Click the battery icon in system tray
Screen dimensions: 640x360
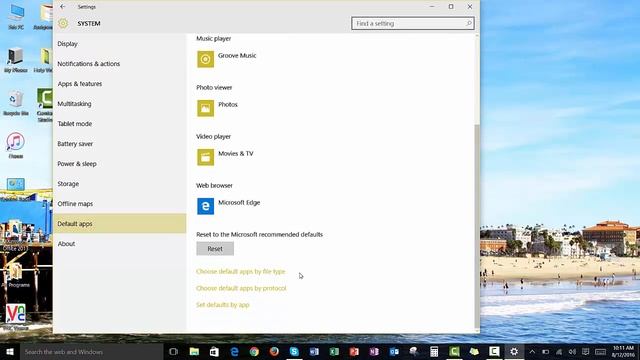(546, 351)
